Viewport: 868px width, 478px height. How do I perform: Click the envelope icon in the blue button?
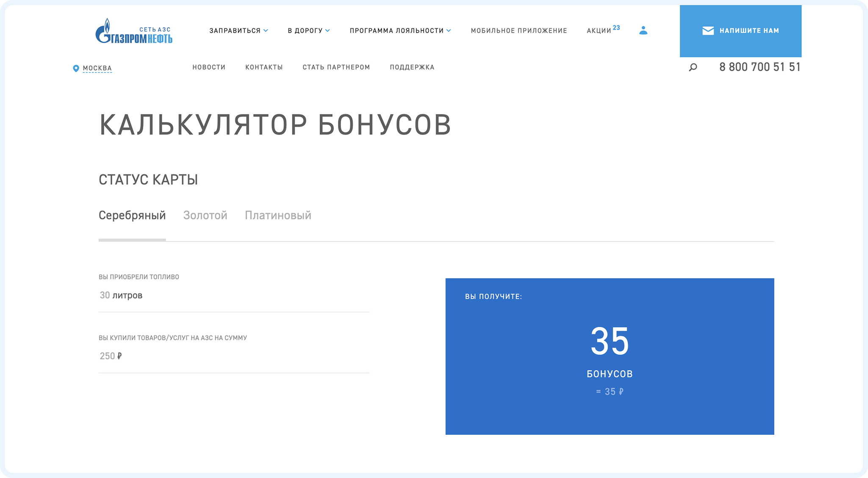click(x=708, y=31)
